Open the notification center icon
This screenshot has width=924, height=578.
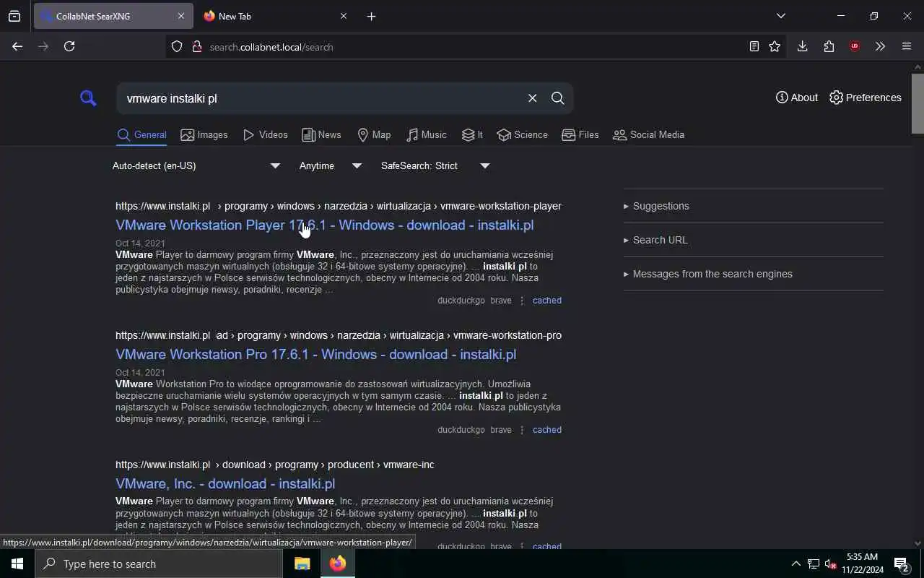pos(902,564)
